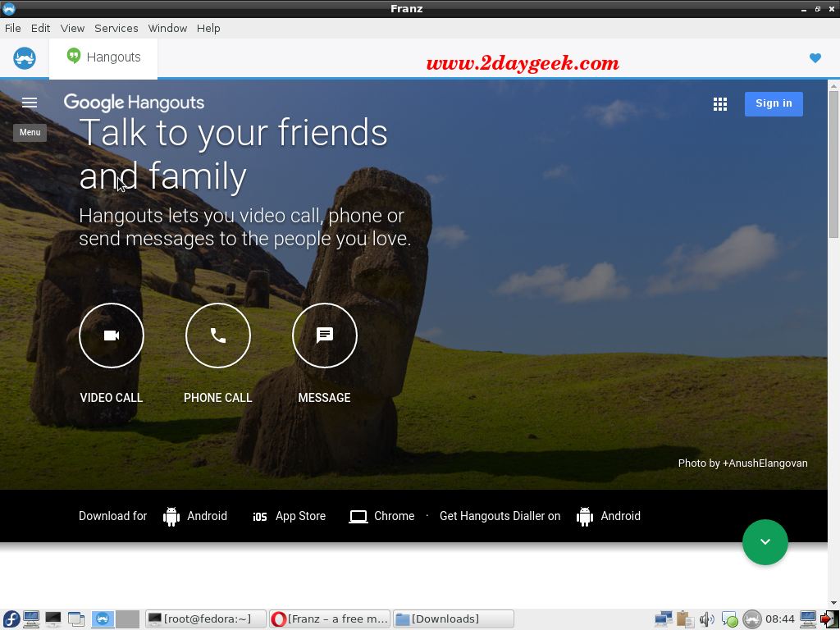Open the Window menu
This screenshot has height=630, width=840.
tap(167, 29)
